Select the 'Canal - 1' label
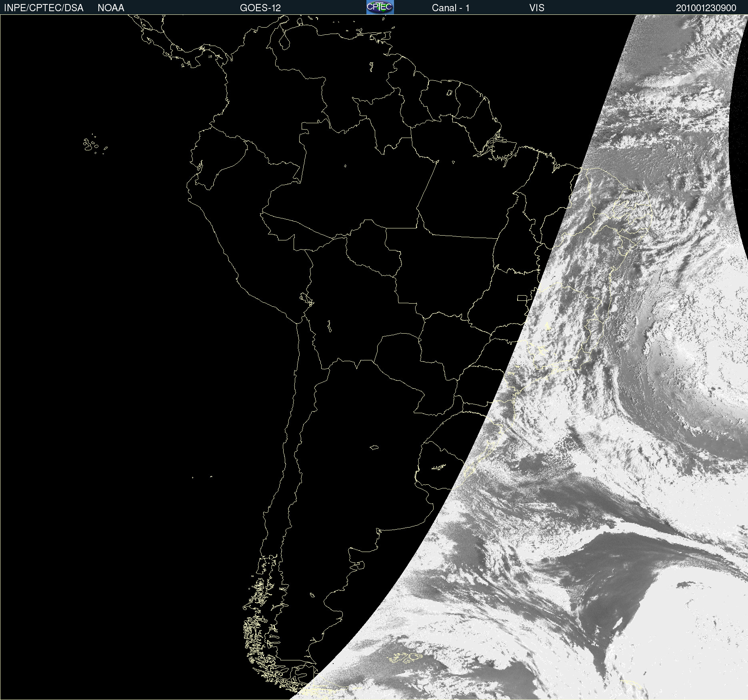 450,8
